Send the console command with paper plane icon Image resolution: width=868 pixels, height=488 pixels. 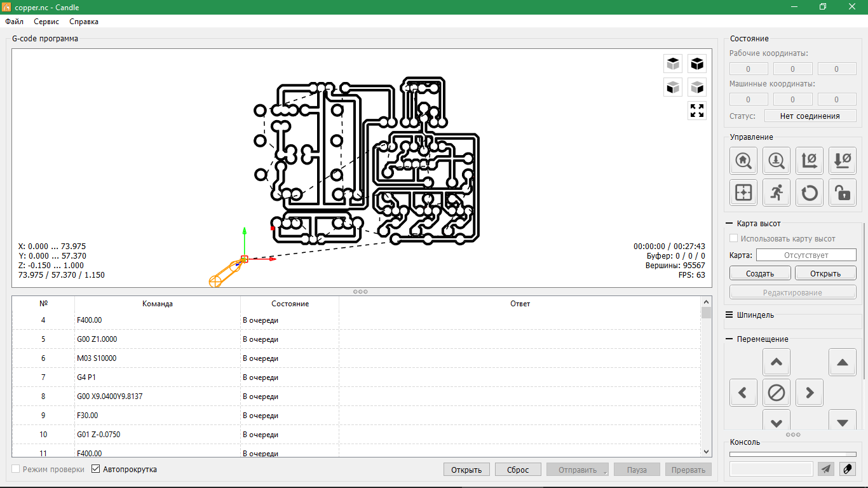click(825, 469)
